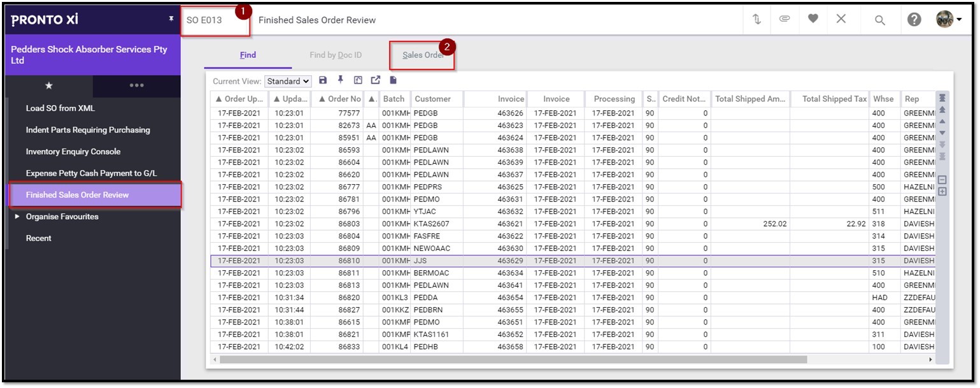Sort by Upda... column header
Image resolution: width=980 pixels, height=388 pixels.
pos(289,99)
